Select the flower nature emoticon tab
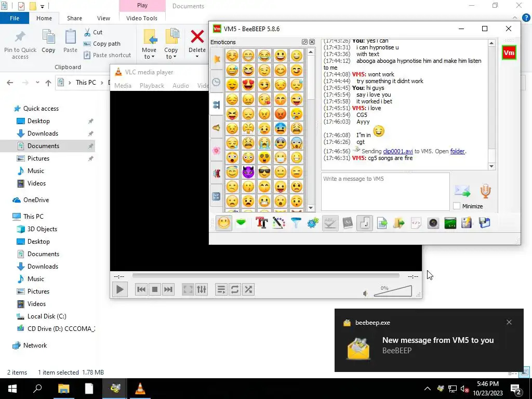Image resolution: width=532 pixels, height=399 pixels. tap(217, 151)
